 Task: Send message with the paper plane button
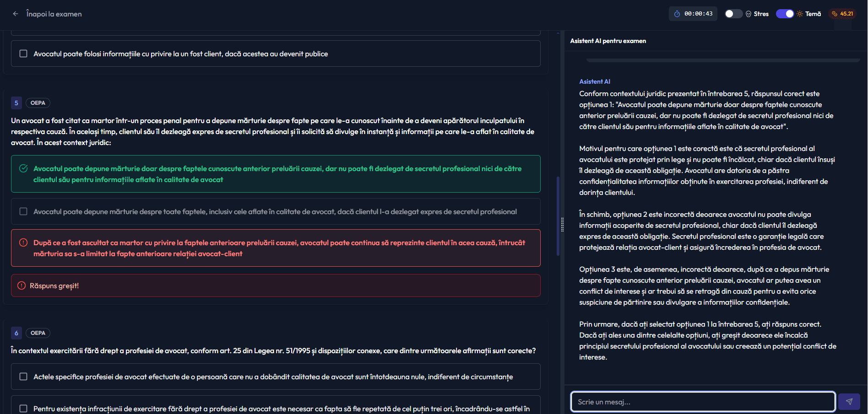849,402
